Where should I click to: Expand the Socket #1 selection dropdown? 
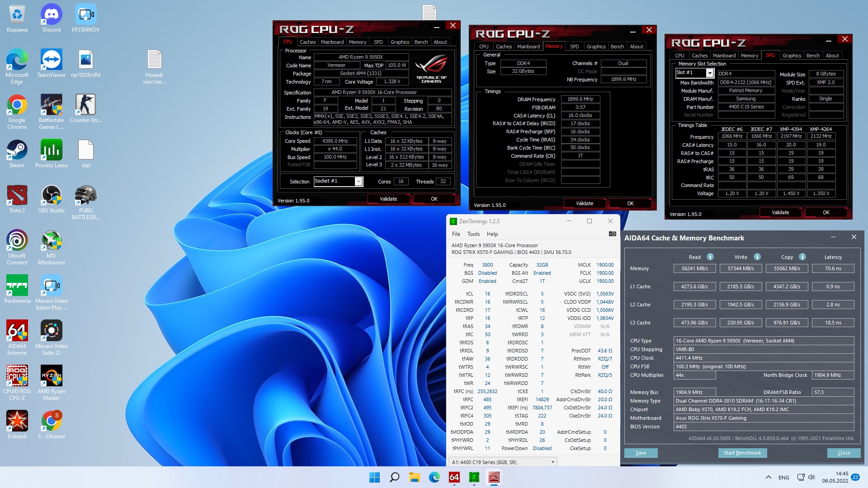pos(359,181)
